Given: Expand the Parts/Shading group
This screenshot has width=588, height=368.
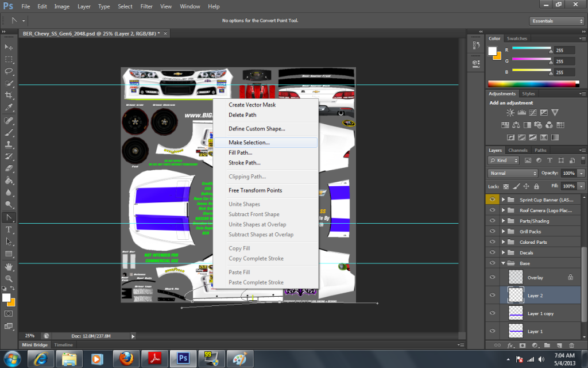Looking at the screenshot, I should point(503,221).
